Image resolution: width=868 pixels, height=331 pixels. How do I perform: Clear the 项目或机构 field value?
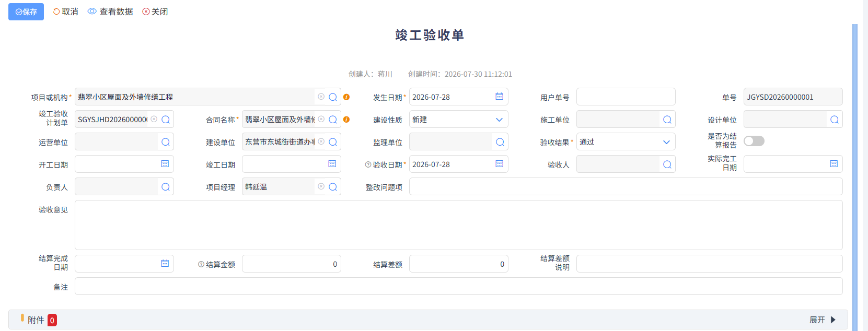[321, 97]
